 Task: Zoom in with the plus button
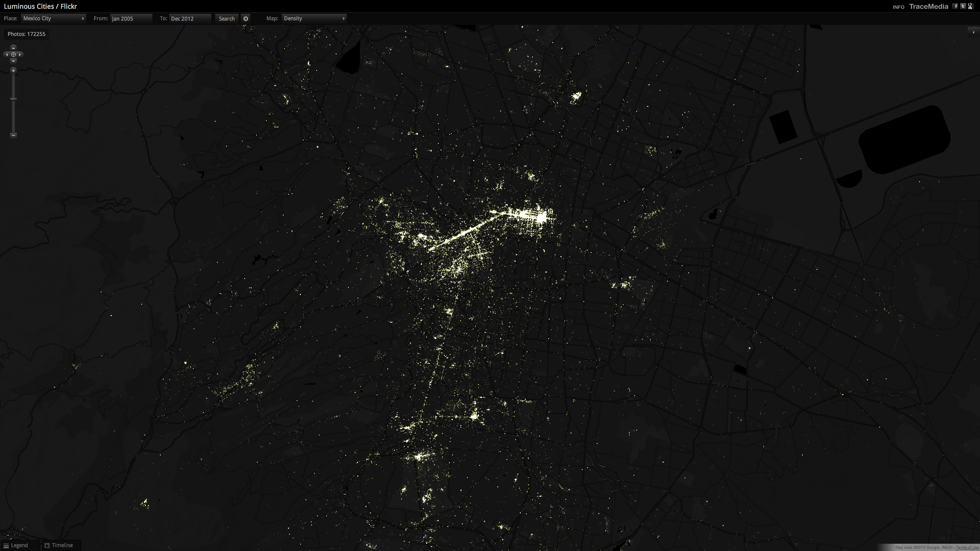click(x=13, y=71)
